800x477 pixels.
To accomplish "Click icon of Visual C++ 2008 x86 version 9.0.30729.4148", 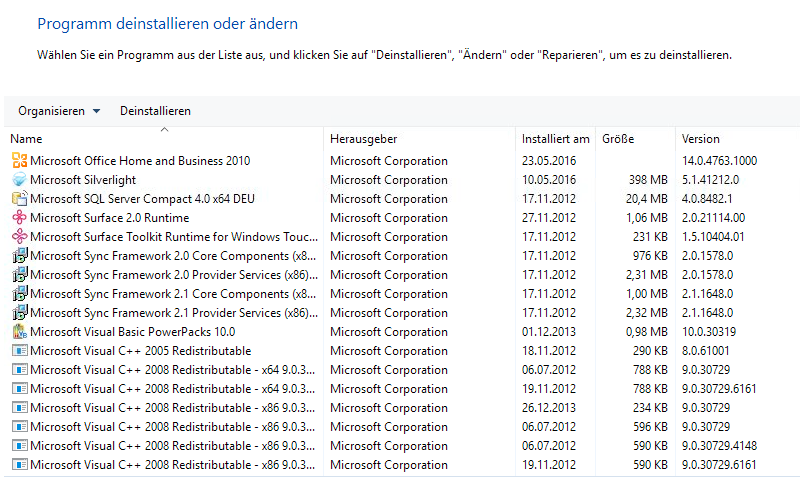I will click(x=19, y=445).
